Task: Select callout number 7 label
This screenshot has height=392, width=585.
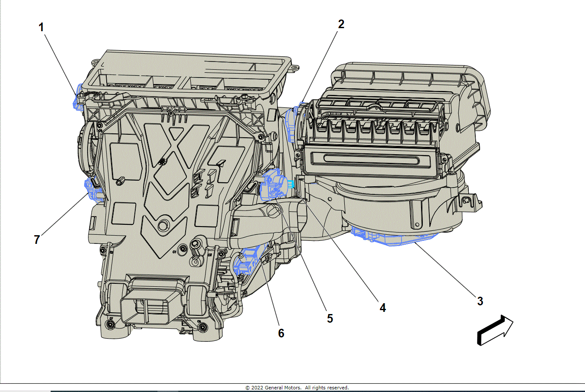Action: pyautogui.click(x=37, y=239)
